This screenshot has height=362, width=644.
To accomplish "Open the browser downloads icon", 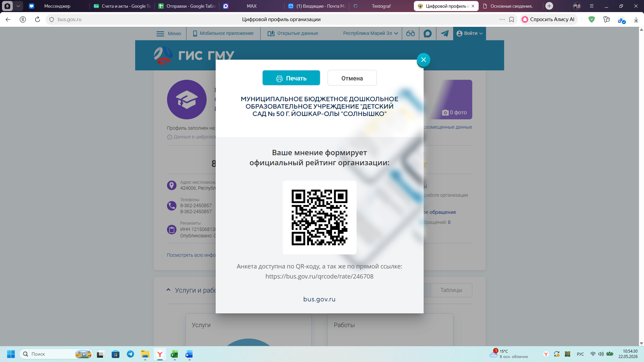I will click(x=636, y=19).
